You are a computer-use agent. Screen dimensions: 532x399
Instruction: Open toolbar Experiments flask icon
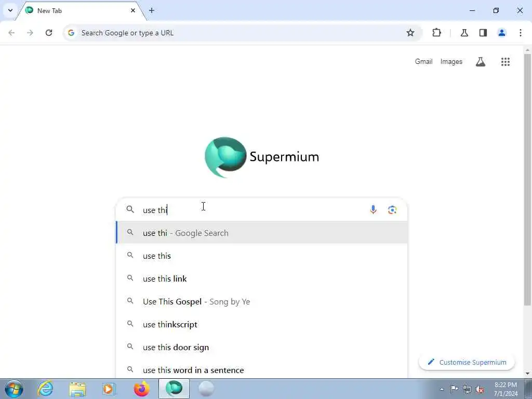(464, 33)
